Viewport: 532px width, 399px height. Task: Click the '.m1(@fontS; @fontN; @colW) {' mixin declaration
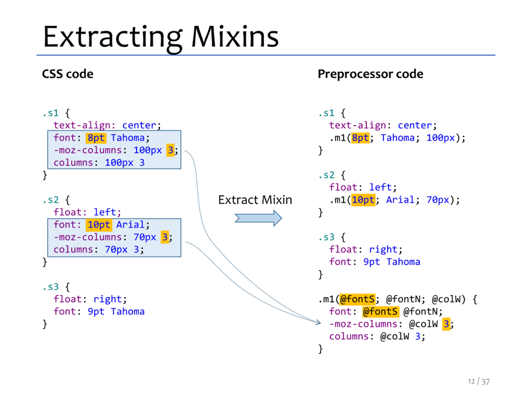pyautogui.click(x=398, y=299)
